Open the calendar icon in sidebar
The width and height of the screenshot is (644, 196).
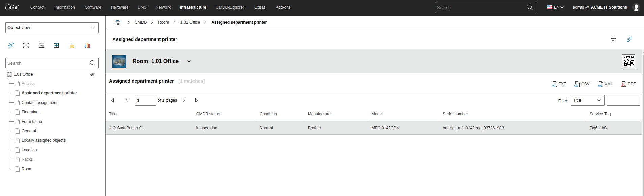pyautogui.click(x=42, y=45)
